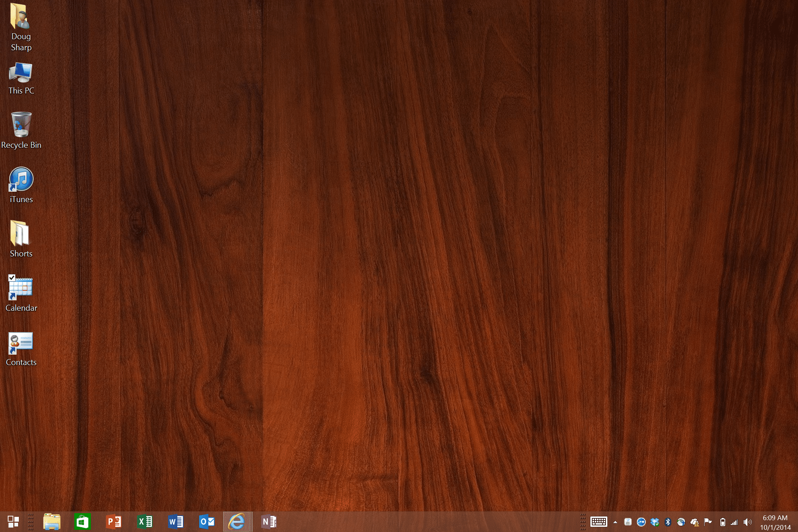Open the volume speaker icon
Screen dimensions: 798x532
(x=747, y=522)
